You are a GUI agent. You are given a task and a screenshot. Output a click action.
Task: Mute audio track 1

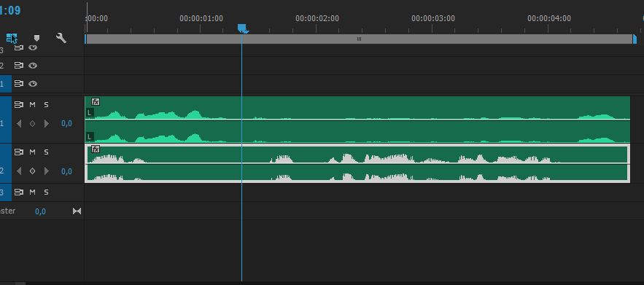tap(32, 105)
